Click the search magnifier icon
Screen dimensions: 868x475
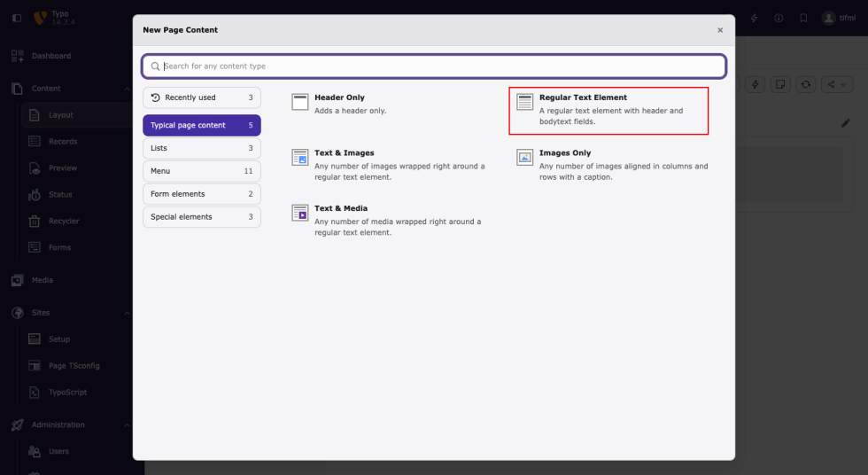coord(156,66)
